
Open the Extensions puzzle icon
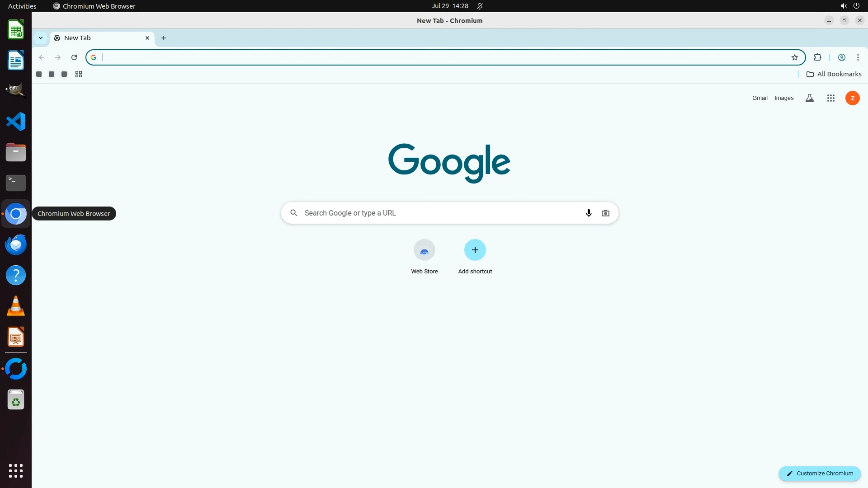(817, 57)
